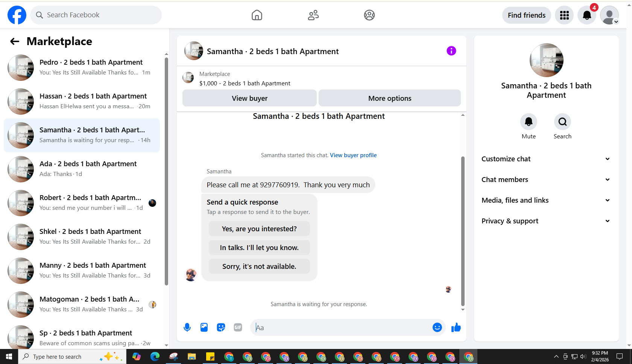This screenshot has height=364, width=632.
Task: Open Pedro's apartment conversation
Action: [x=82, y=68]
